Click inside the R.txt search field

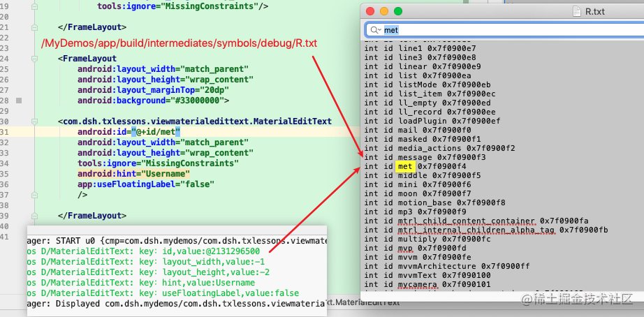[x=504, y=30]
